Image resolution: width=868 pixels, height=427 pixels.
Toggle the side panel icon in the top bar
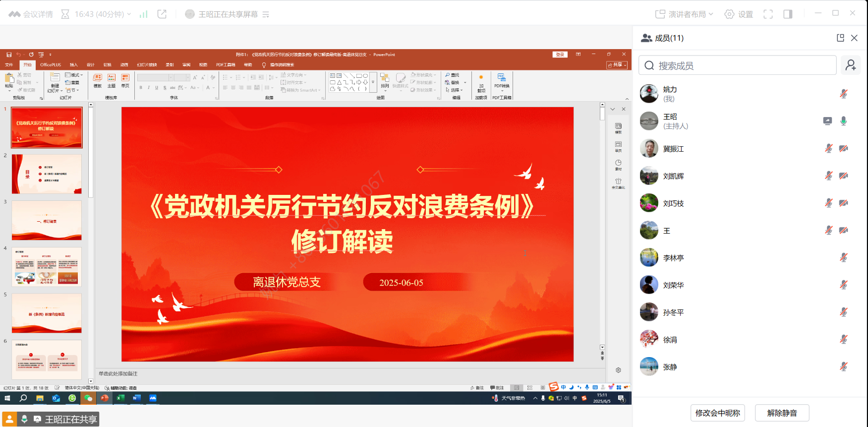click(788, 14)
